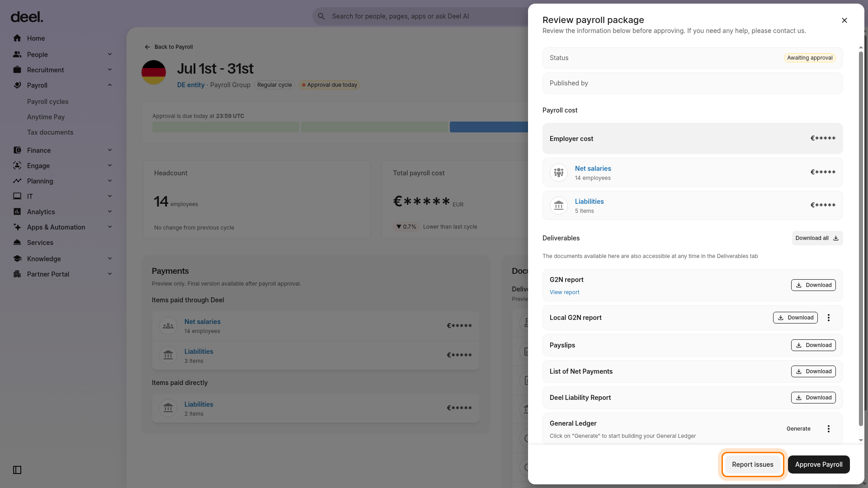The width and height of the screenshot is (868, 488).
Task: Click the Finance wallet icon
Action: (x=17, y=150)
